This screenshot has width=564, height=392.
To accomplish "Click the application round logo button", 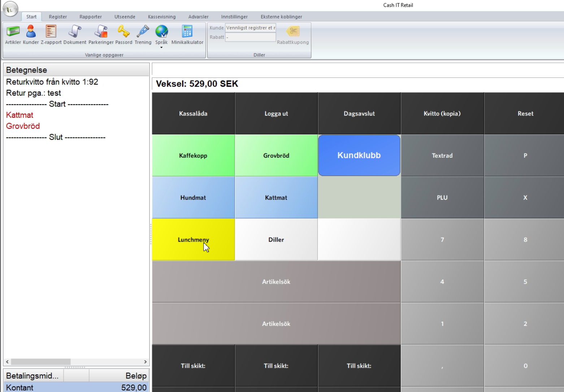I will pyautogui.click(x=10, y=9).
